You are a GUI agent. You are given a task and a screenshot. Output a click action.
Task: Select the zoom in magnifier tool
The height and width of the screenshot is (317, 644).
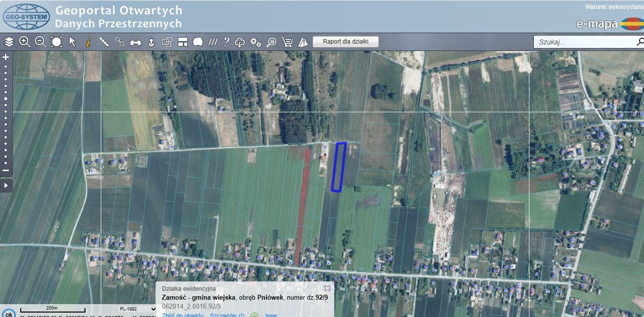click(x=25, y=42)
